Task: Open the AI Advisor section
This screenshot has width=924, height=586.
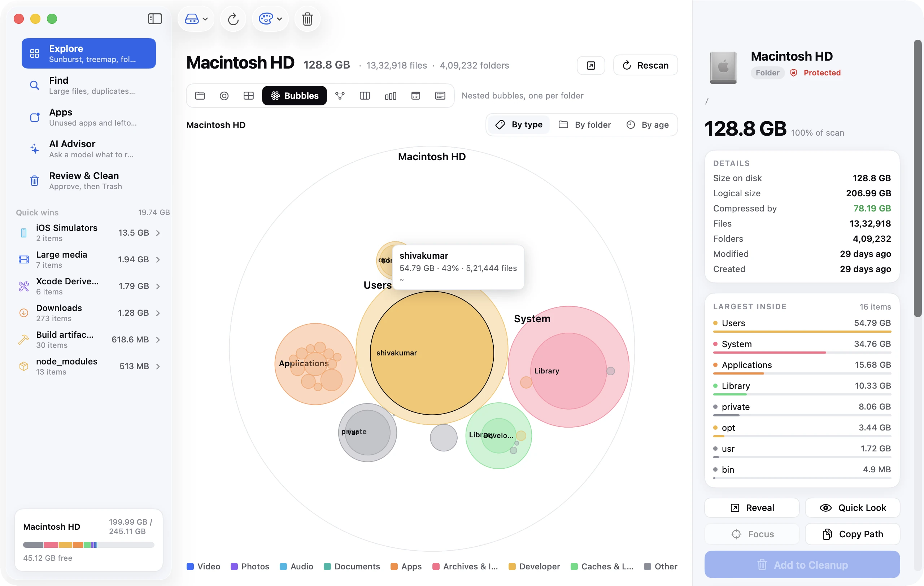Action: (89, 149)
